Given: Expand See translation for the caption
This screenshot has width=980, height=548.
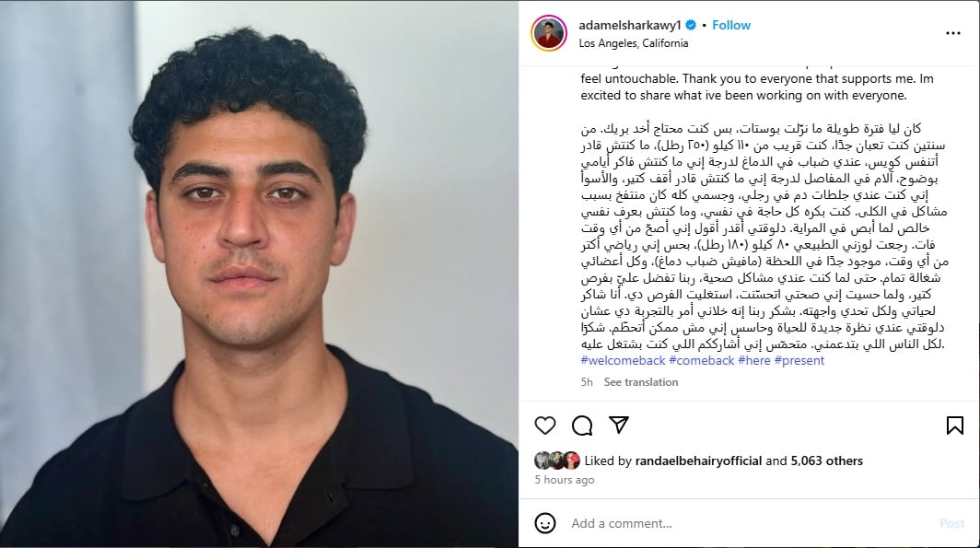Looking at the screenshot, I should 641,382.
